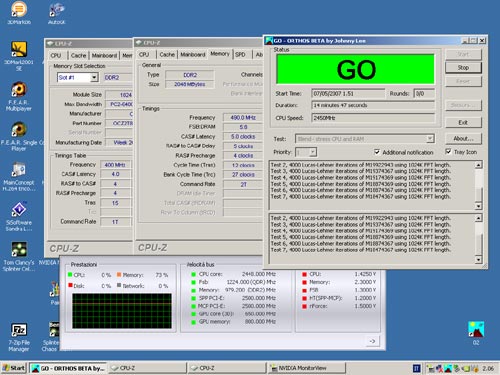Open F.E.A.R. Single Player desktop icon
Screen dimensions: 500x375
[19, 129]
